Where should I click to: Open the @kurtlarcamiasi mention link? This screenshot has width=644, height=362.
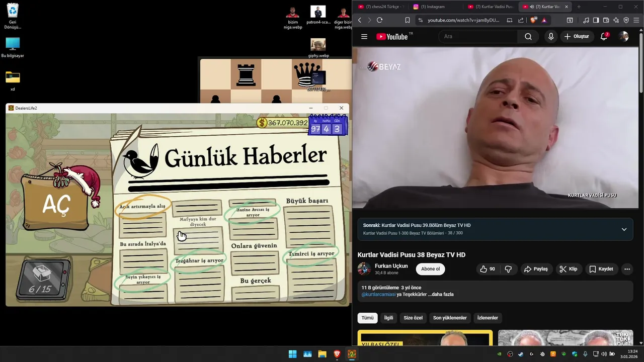click(378, 294)
